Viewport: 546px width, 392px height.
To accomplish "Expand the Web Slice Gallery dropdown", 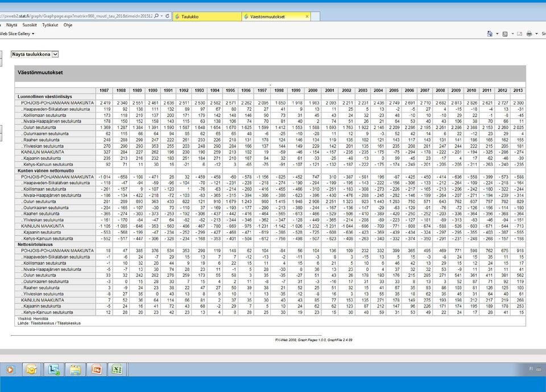I will coord(33,34).
